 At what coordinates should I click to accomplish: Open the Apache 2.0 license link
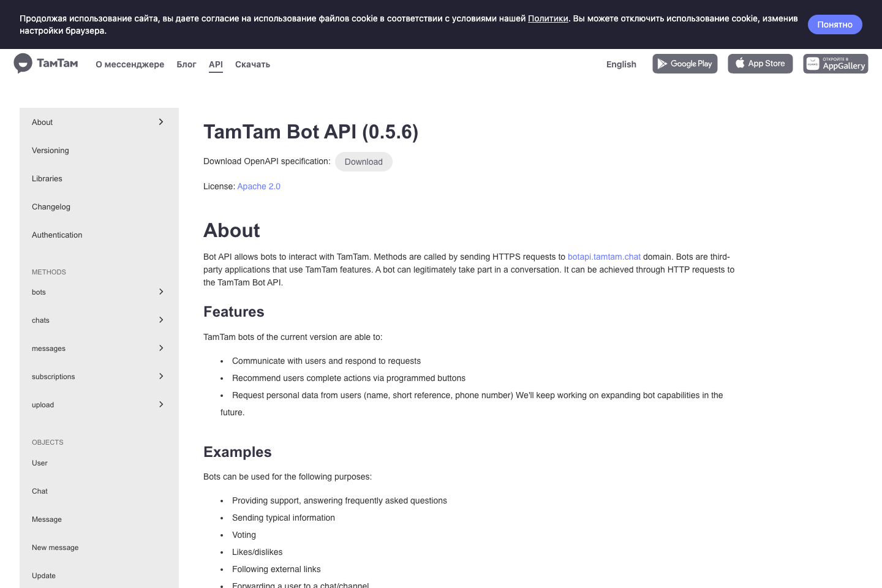258,186
